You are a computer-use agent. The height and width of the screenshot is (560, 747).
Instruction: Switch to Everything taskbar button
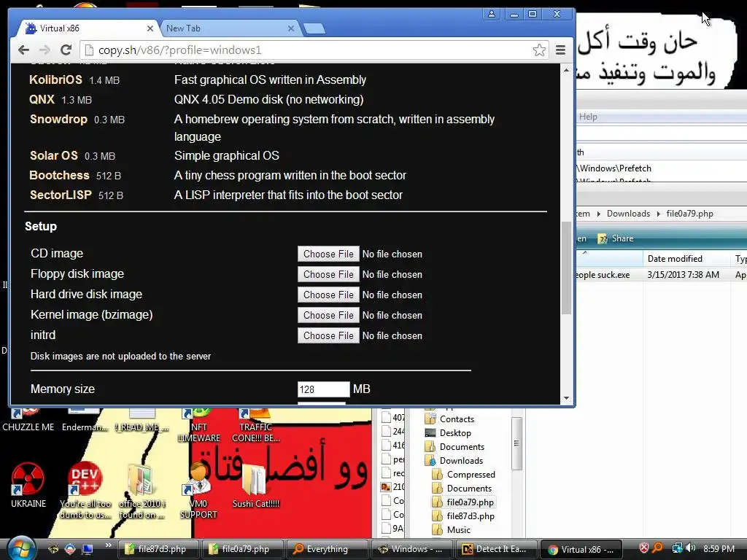[x=327, y=549]
